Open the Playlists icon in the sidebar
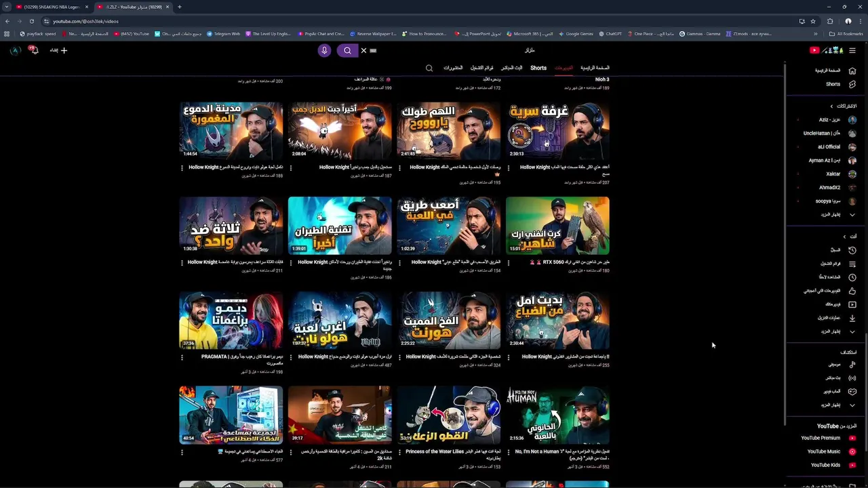The image size is (868, 488). pos(852,264)
